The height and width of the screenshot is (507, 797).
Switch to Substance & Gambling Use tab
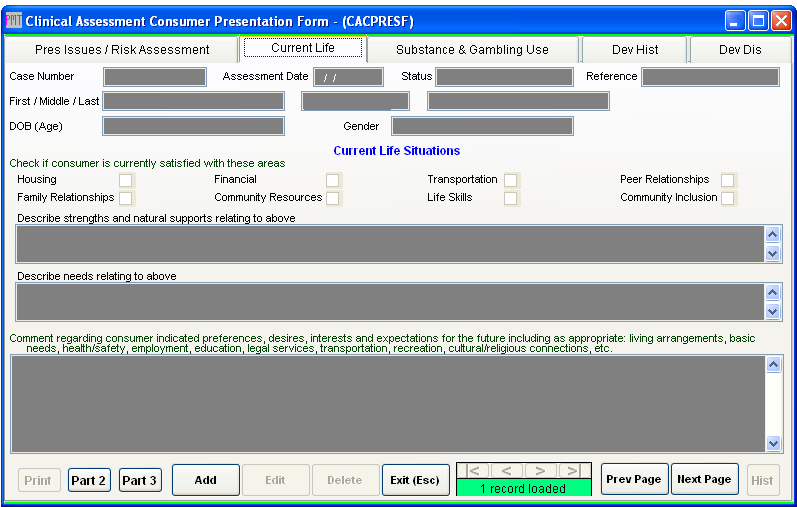[x=472, y=50]
